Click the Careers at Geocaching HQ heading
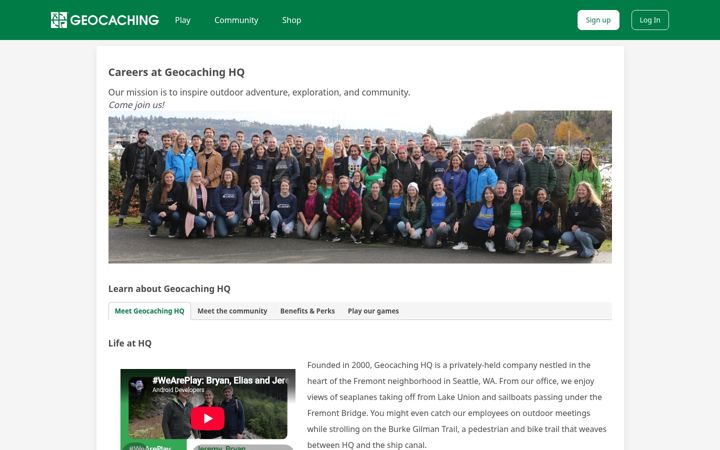Image resolution: width=720 pixels, height=450 pixels. (x=176, y=72)
